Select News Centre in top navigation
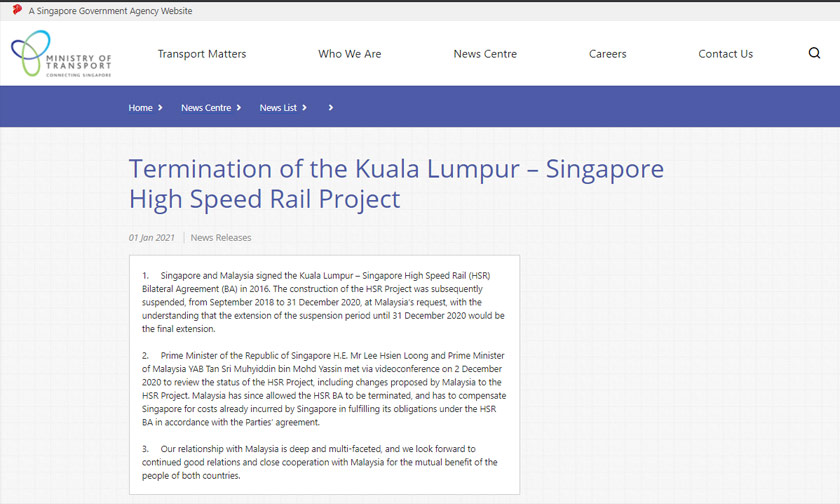840x504 pixels. click(485, 54)
